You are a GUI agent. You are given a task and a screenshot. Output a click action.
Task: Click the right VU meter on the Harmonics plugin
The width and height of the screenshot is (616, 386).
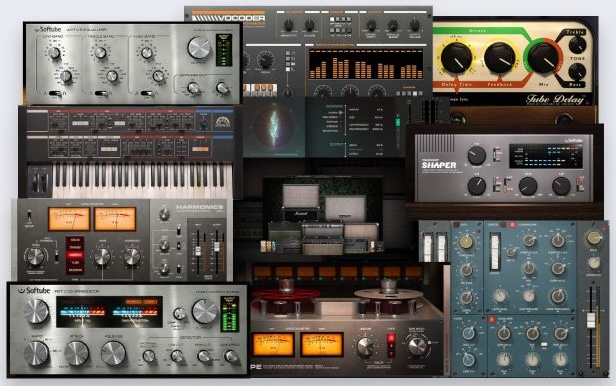[115, 219]
